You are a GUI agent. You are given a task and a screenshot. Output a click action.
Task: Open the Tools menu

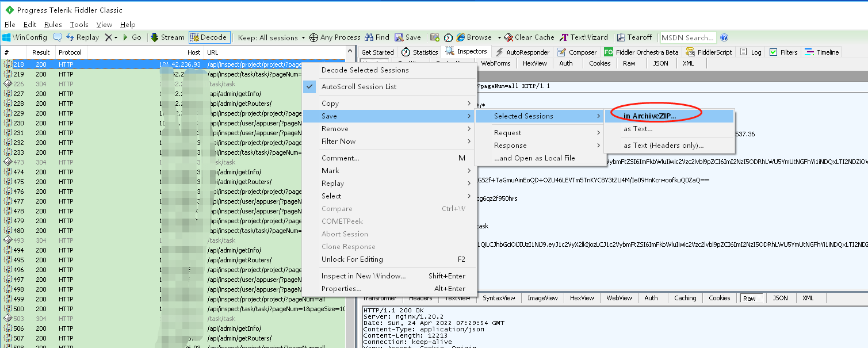pyautogui.click(x=79, y=25)
